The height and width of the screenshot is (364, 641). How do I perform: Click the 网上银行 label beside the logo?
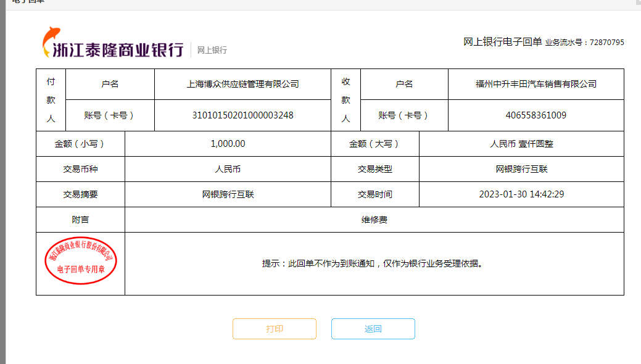point(212,50)
